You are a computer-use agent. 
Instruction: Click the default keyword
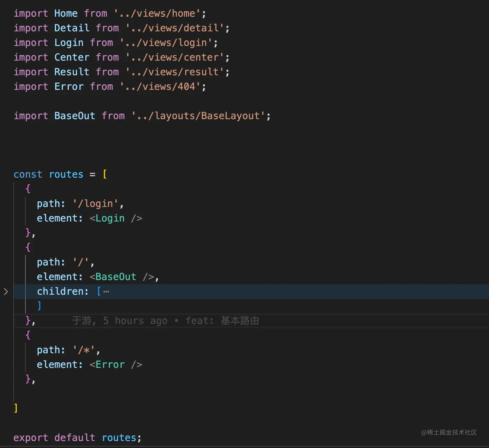(75, 438)
